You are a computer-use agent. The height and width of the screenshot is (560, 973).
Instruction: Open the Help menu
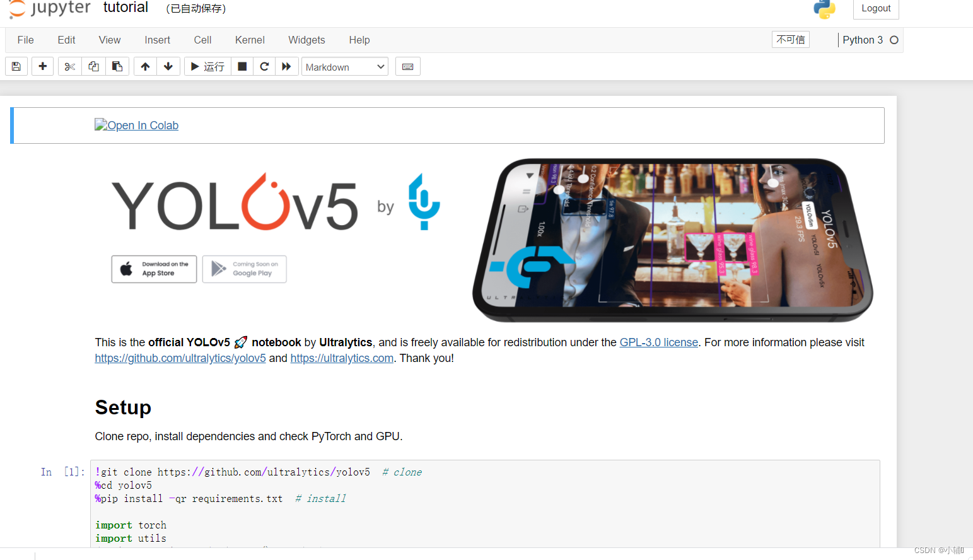[359, 40]
